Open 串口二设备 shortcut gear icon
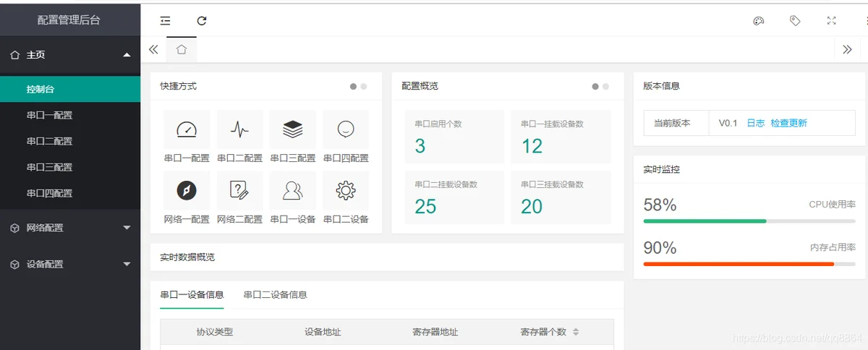 (x=346, y=190)
